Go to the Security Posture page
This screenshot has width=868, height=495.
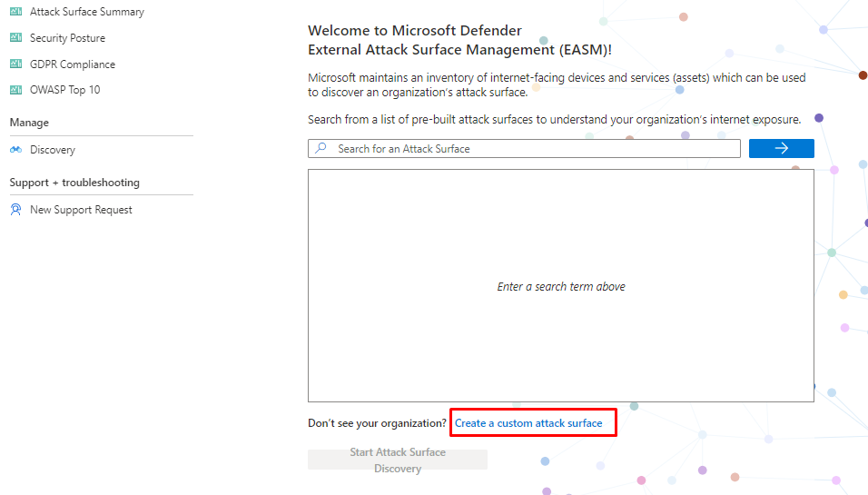(x=67, y=38)
